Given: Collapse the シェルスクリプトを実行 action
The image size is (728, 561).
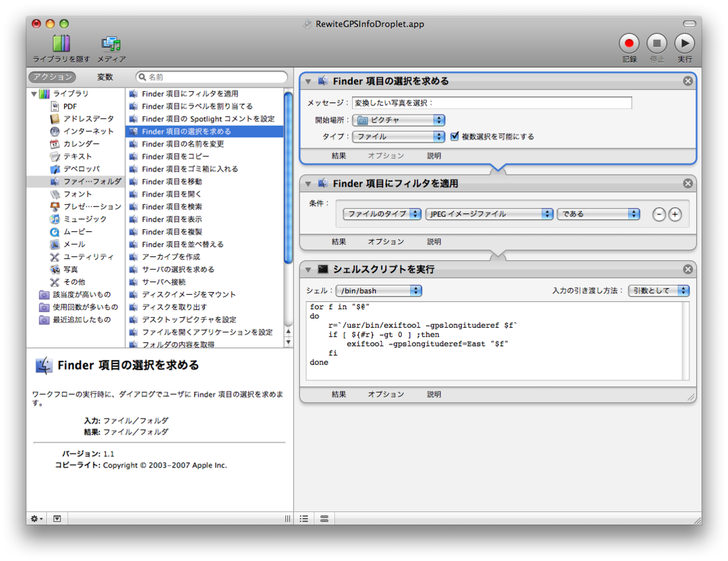Looking at the screenshot, I should [x=308, y=270].
